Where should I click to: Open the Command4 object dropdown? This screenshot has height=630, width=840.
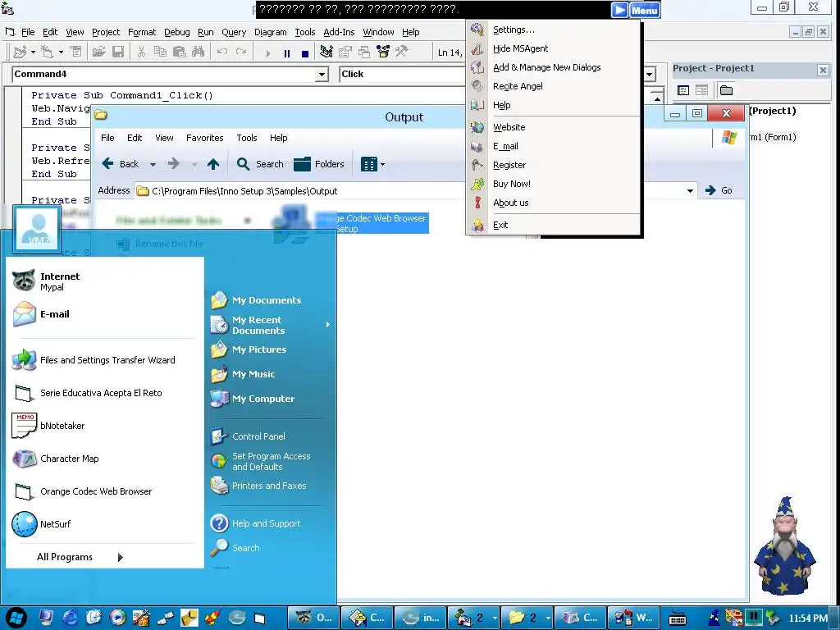[322, 74]
